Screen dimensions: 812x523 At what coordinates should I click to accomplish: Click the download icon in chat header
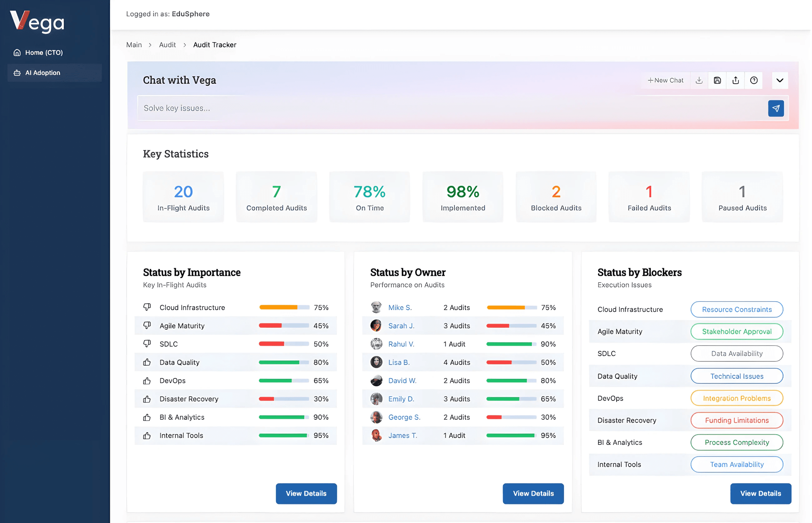699,81
